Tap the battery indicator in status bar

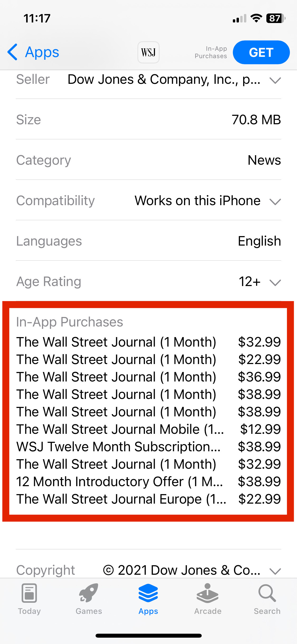pos(276,18)
